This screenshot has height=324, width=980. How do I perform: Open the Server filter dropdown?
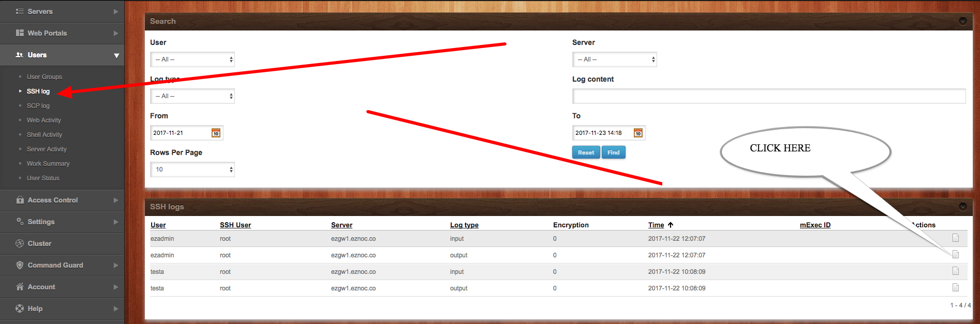pyautogui.click(x=614, y=59)
